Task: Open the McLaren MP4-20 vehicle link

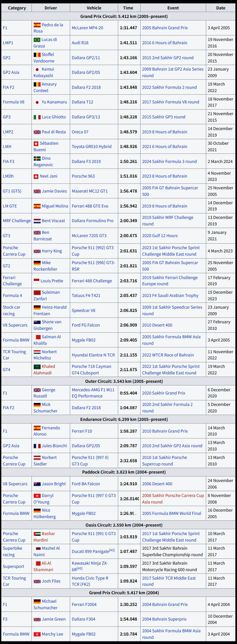Action: [x=87, y=28]
